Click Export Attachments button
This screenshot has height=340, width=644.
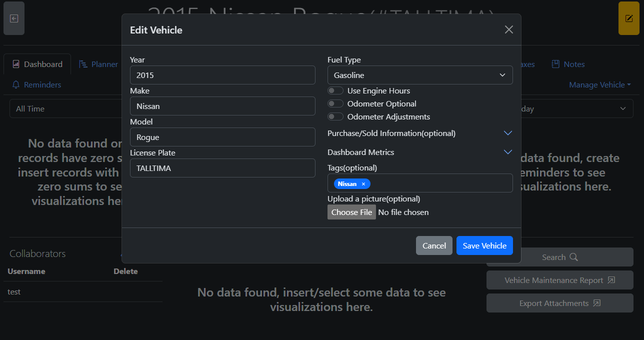pyautogui.click(x=559, y=303)
